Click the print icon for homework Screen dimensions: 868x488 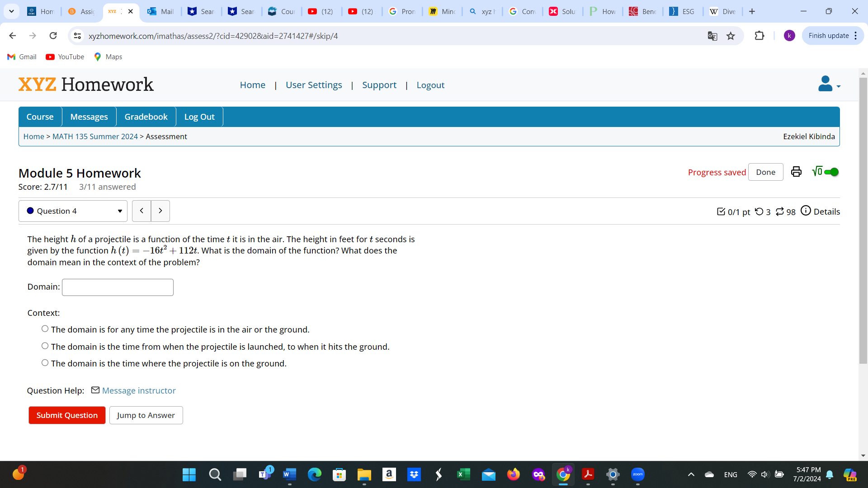tap(796, 172)
